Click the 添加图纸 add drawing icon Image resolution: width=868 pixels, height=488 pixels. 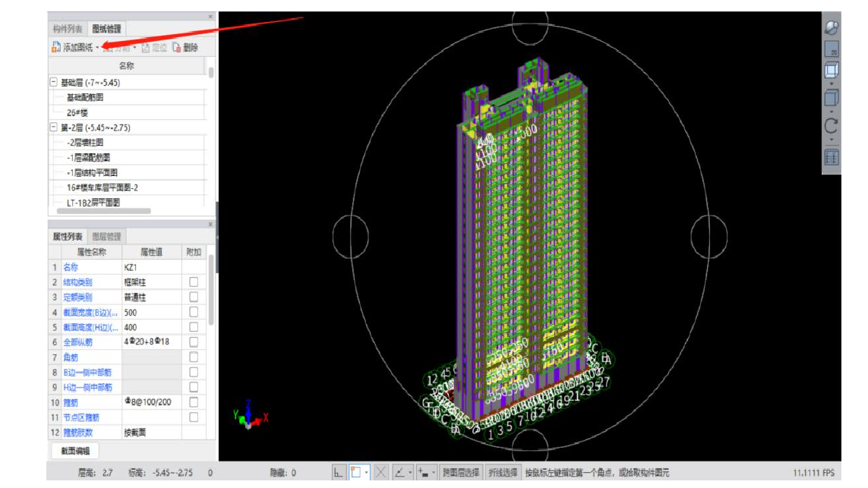pyautogui.click(x=56, y=48)
